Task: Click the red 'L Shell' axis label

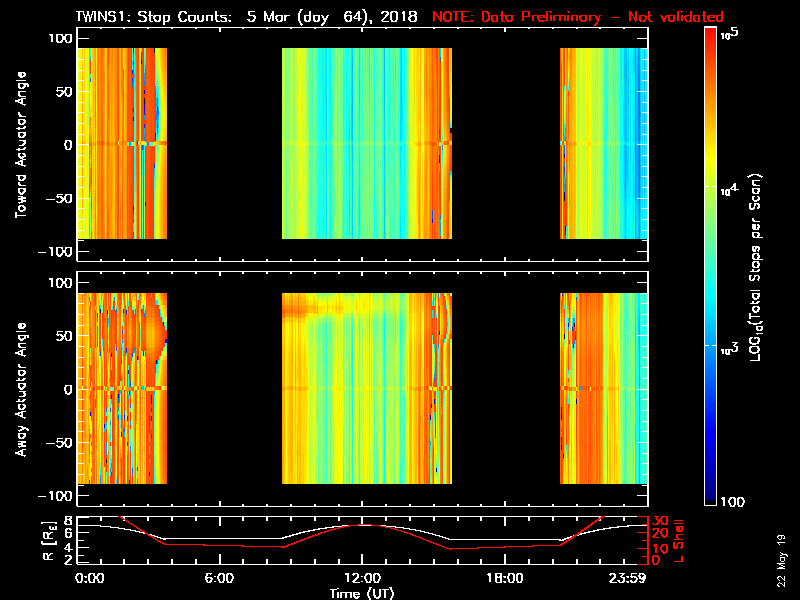Action: tap(681, 541)
